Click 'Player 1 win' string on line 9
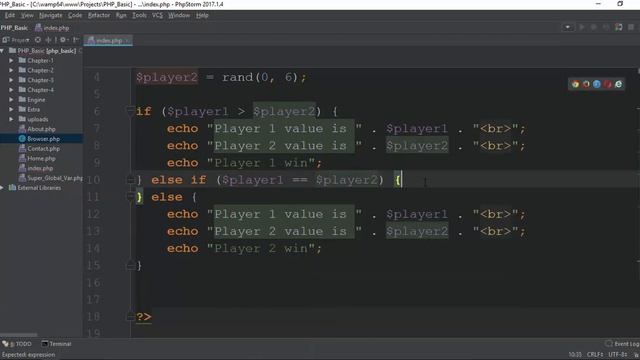Image resolution: width=640 pixels, height=360 pixels. [x=261, y=163]
